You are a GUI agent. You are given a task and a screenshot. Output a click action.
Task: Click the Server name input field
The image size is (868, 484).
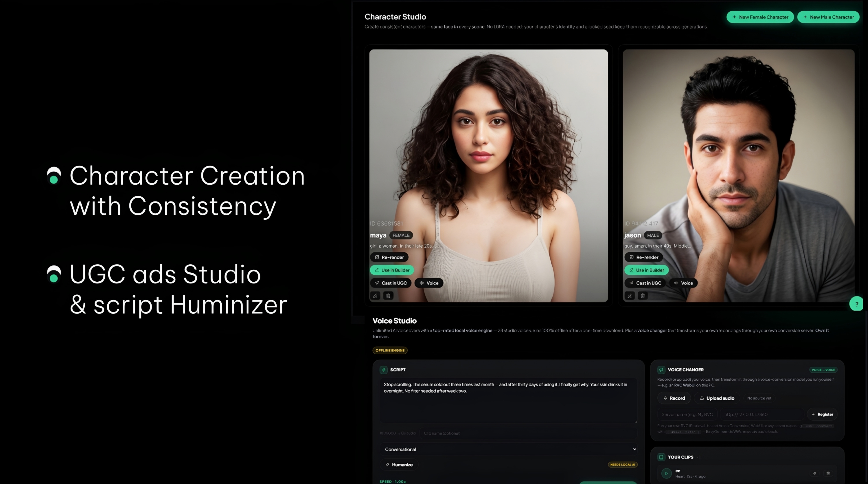(687, 414)
